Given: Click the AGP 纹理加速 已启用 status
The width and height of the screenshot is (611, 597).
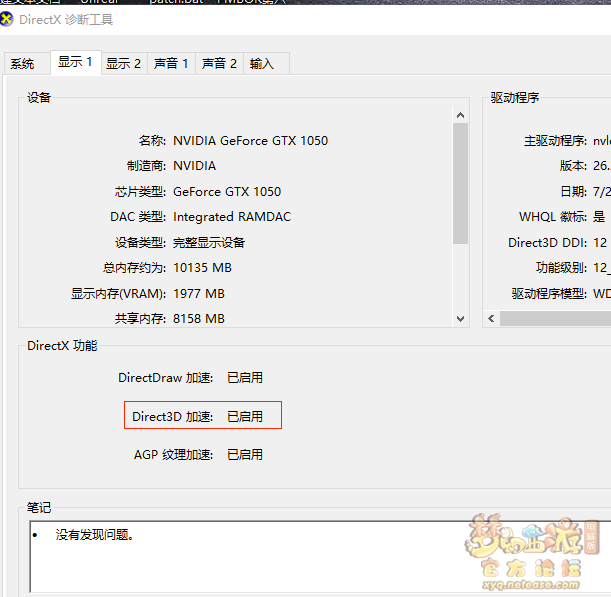Looking at the screenshot, I should 245,455.
